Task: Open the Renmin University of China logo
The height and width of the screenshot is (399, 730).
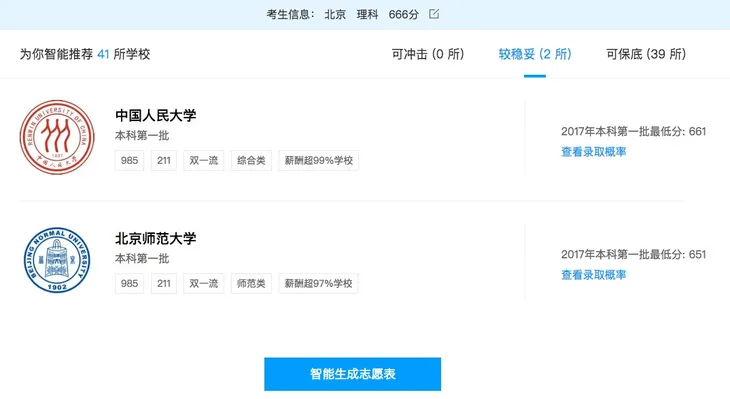Action: pyautogui.click(x=57, y=137)
